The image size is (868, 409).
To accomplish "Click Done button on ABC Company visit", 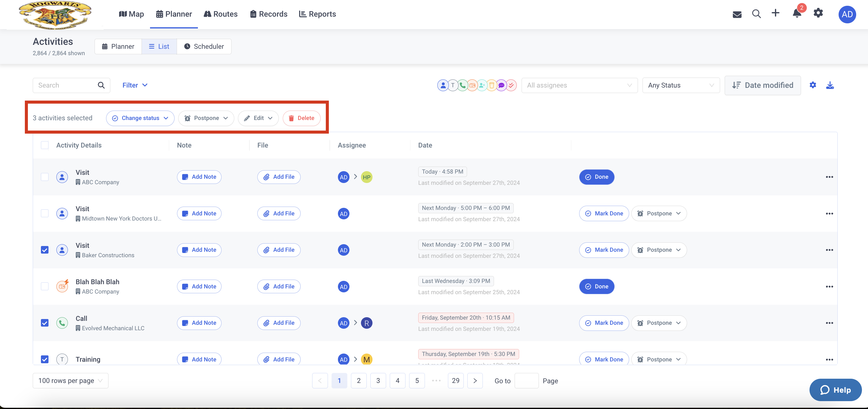I will point(596,177).
